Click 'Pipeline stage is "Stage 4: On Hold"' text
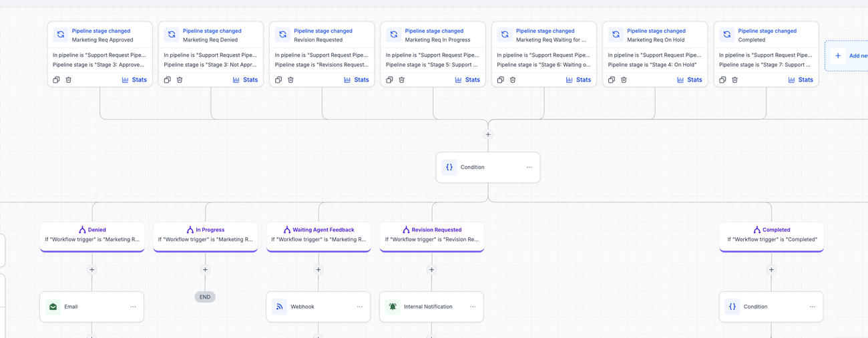Image resolution: width=868 pixels, height=338 pixels. click(652, 65)
